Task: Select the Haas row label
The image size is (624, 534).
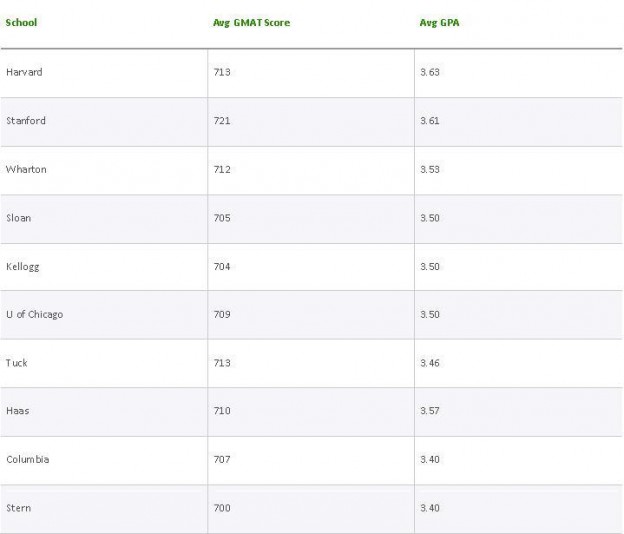Action: [x=17, y=411]
